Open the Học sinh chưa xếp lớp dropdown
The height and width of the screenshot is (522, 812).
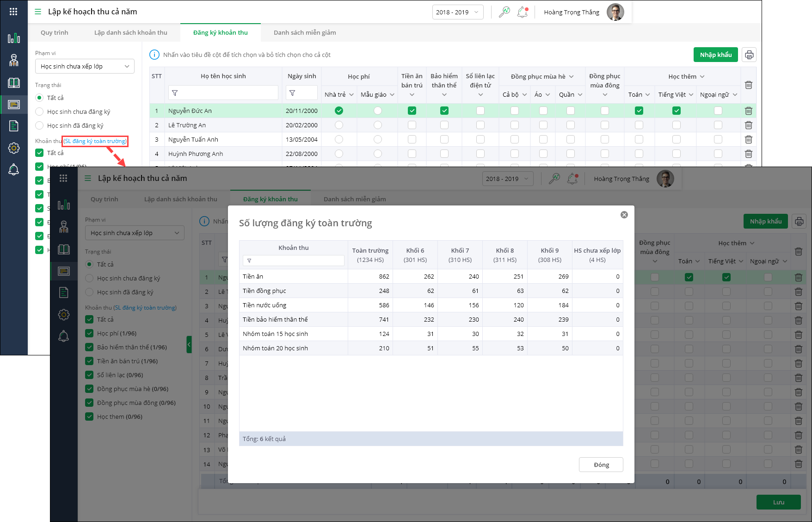click(x=85, y=66)
